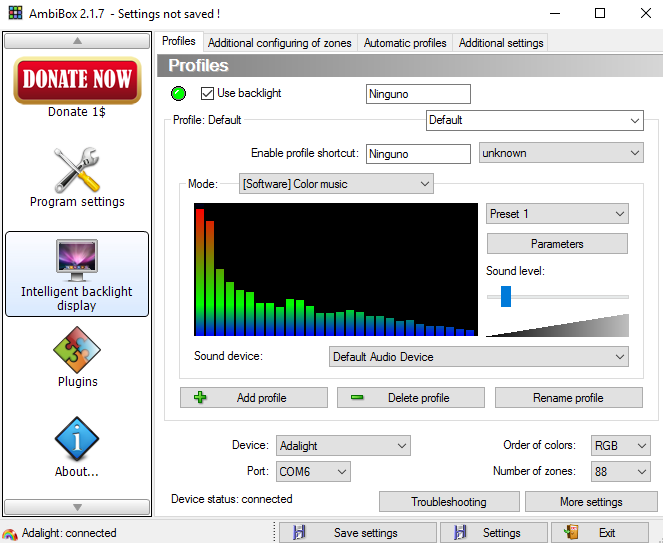Screen dimensions: 663x543
Task: Open the Plugins puzzle icon
Action: (77, 350)
